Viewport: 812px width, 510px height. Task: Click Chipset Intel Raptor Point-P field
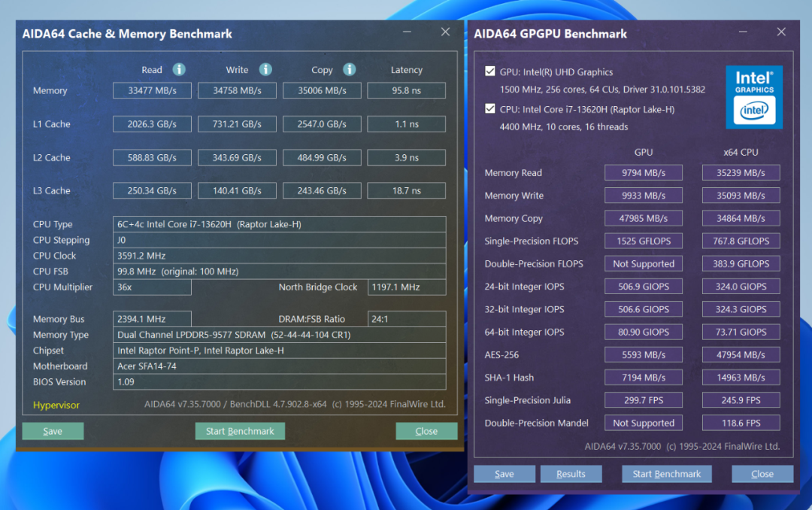280,351
